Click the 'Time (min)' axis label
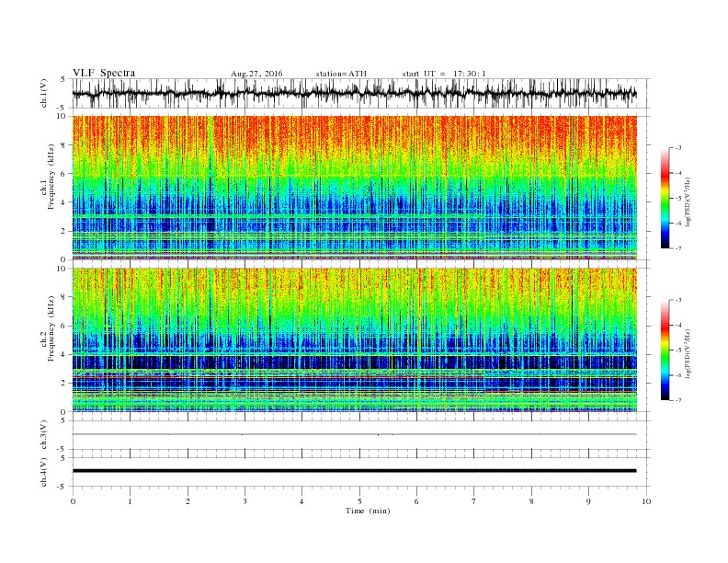 368,511
